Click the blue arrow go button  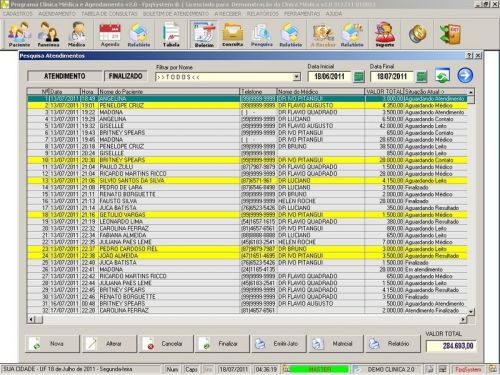pyautogui.click(x=465, y=75)
